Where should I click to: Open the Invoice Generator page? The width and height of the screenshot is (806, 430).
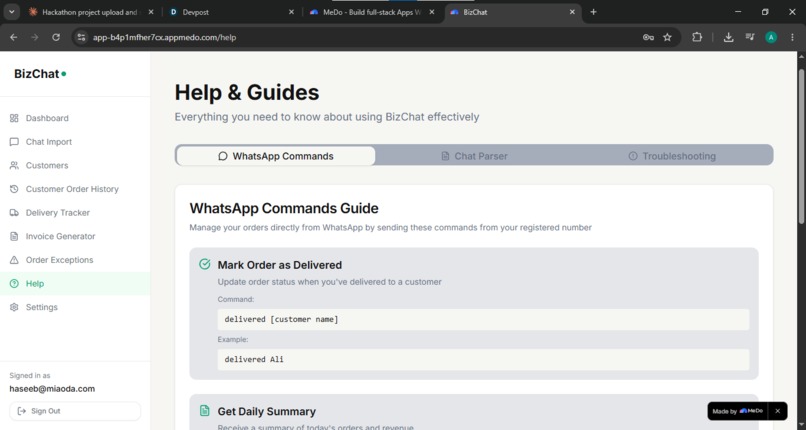(75, 236)
